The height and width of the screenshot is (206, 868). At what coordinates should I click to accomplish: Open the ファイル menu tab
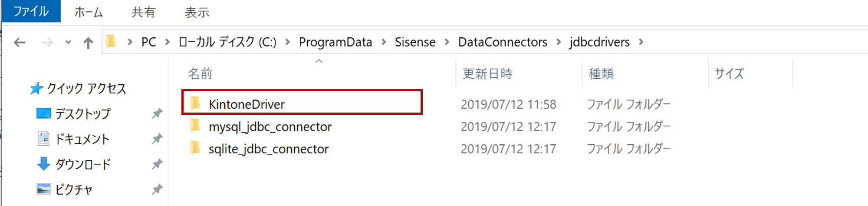[x=31, y=11]
